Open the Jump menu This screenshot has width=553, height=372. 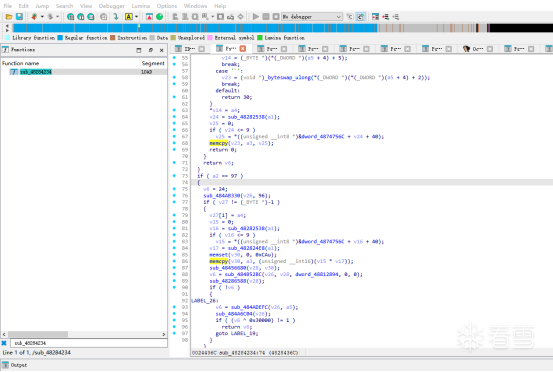click(x=42, y=6)
